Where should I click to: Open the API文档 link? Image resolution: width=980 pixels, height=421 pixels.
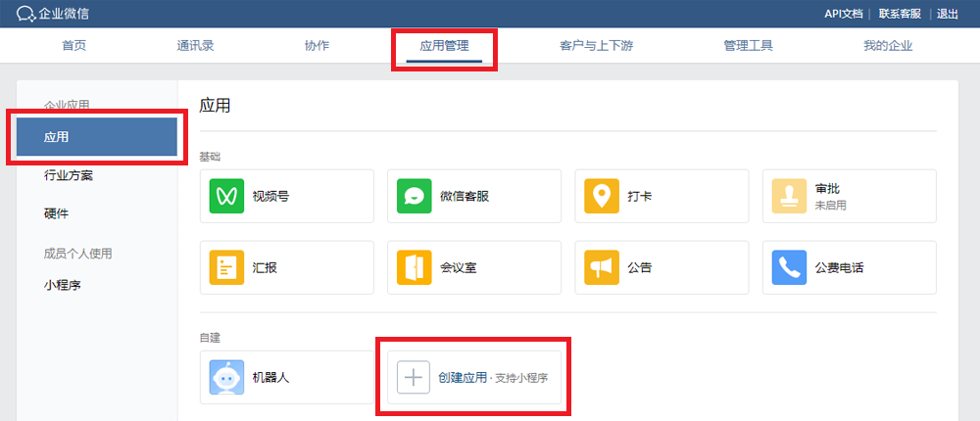pyautogui.click(x=843, y=14)
